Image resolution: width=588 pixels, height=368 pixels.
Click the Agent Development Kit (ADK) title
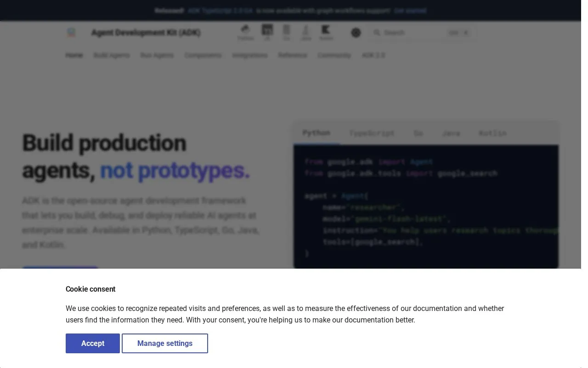click(146, 33)
